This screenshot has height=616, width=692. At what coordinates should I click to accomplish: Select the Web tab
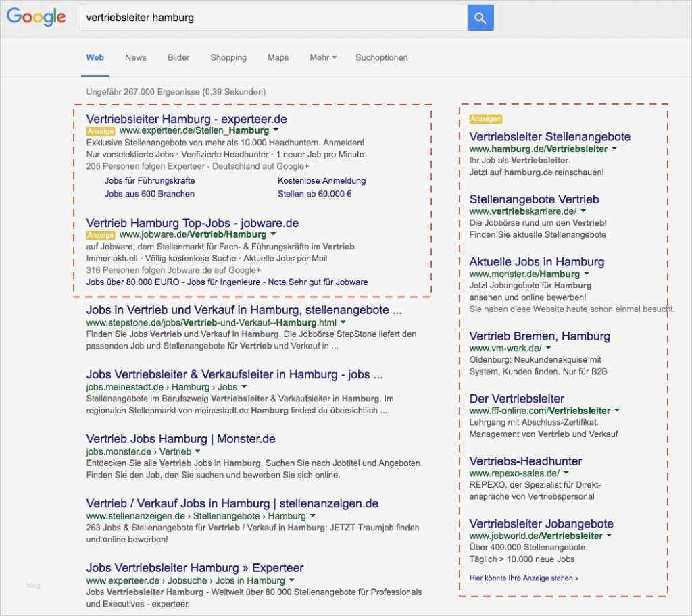click(x=95, y=57)
